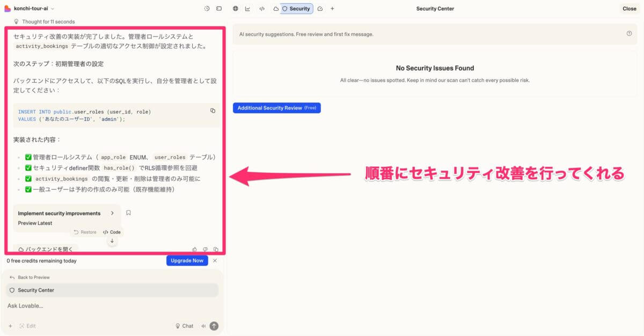This screenshot has height=336, width=644.
Task: Click the Upgrade Now button
Action: click(x=187, y=260)
